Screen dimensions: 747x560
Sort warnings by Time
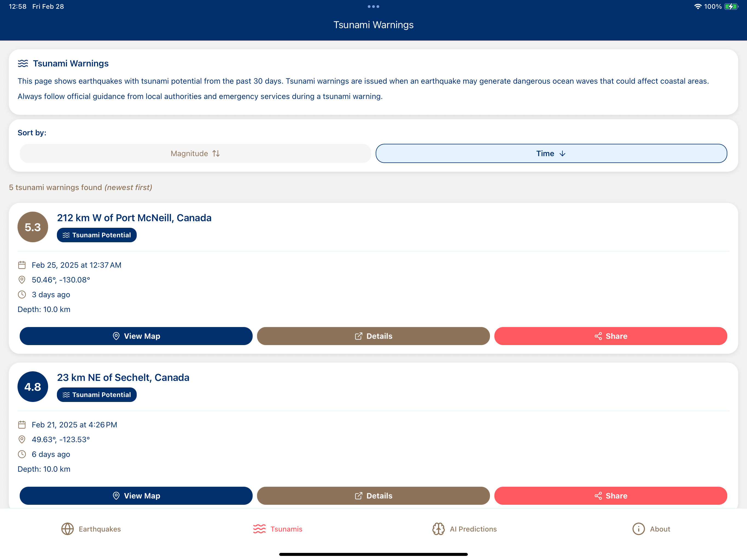[551, 153]
